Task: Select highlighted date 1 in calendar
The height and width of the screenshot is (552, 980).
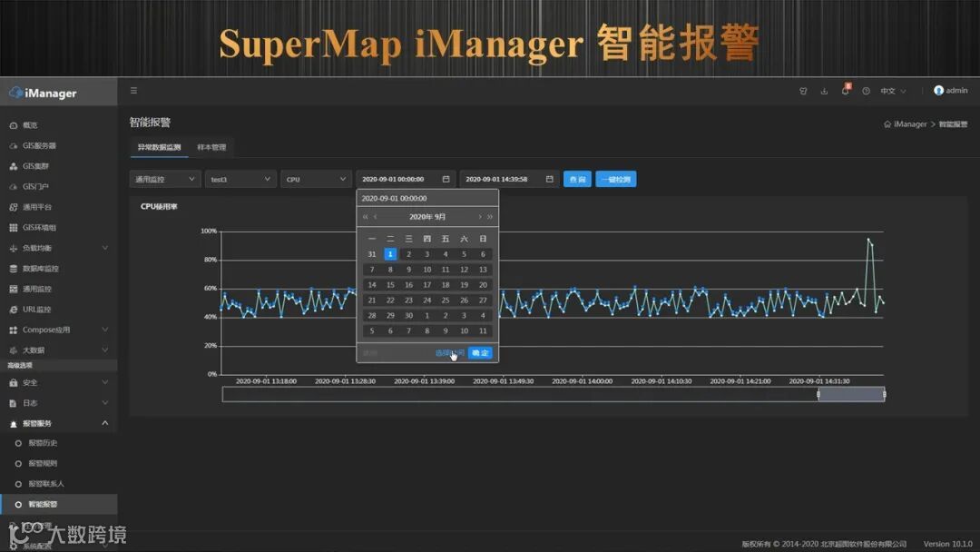Action: point(390,254)
